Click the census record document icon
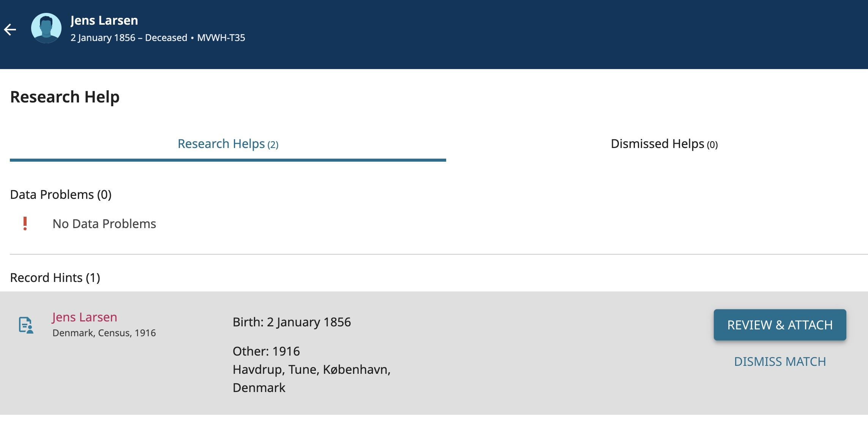The image size is (868, 422). (x=26, y=325)
